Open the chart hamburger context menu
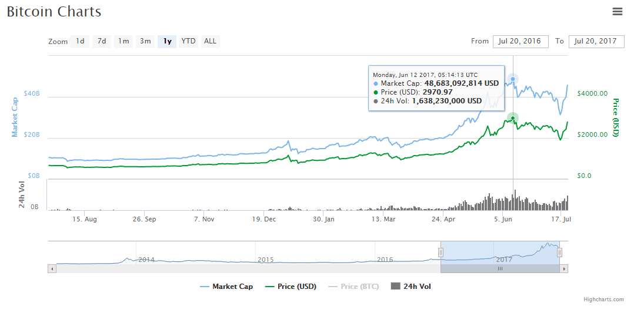Image resolution: width=644 pixels, height=313 pixels. pos(618,12)
